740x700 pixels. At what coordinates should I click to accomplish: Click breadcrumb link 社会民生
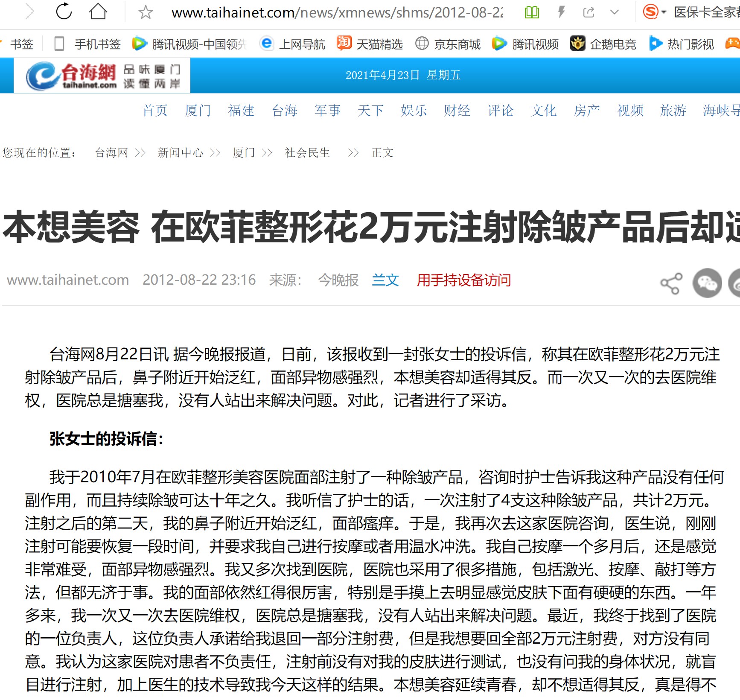tap(307, 152)
